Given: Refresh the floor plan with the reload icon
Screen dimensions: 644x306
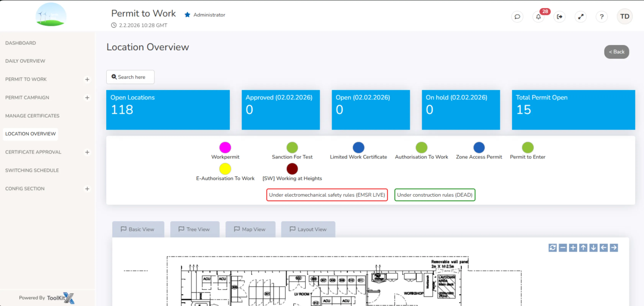Looking at the screenshot, I should coord(552,247).
